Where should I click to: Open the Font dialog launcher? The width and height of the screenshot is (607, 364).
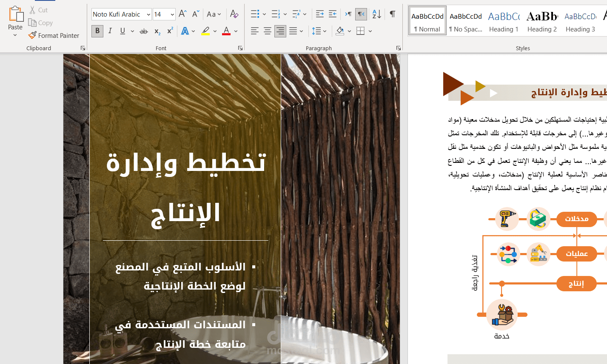240,48
